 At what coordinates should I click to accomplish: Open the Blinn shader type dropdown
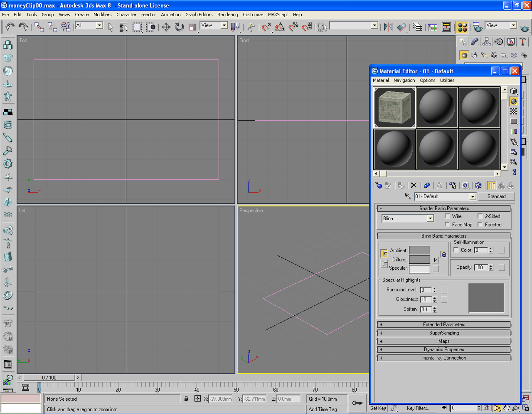pyautogui.click(x=408, y=218)
